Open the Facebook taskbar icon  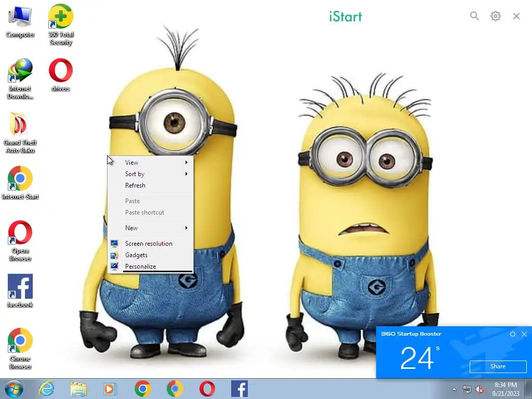(240, 389)
